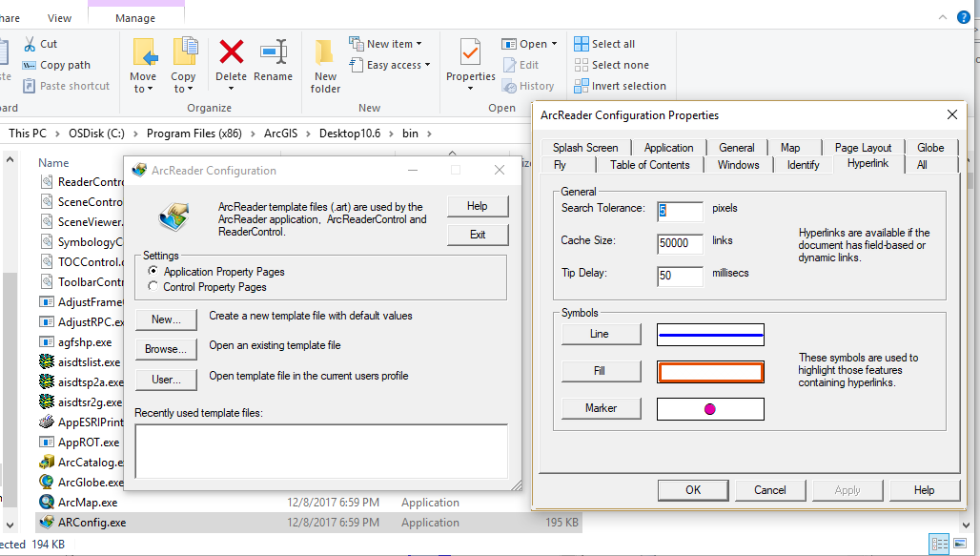Expand the Properties dropdown arrow
The height and width of the screenshot is (556, 980).
(x=471, y=88)
